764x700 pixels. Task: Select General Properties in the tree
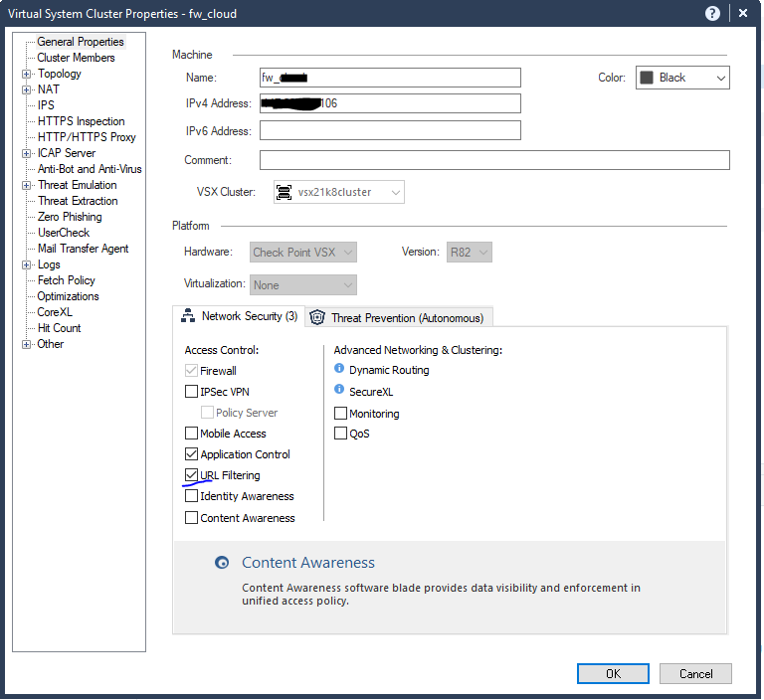click(81, 42)
